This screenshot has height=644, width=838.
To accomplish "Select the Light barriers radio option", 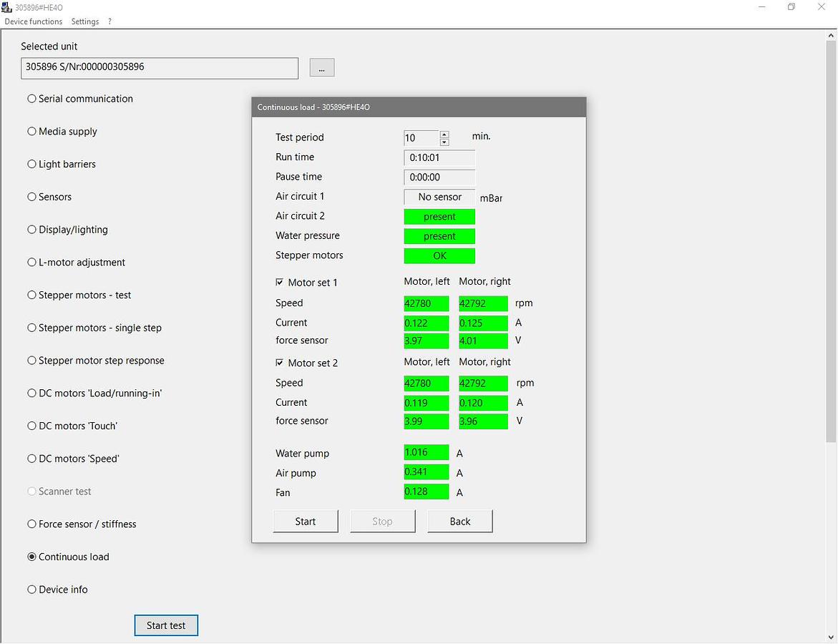I will tap(31, 165).
